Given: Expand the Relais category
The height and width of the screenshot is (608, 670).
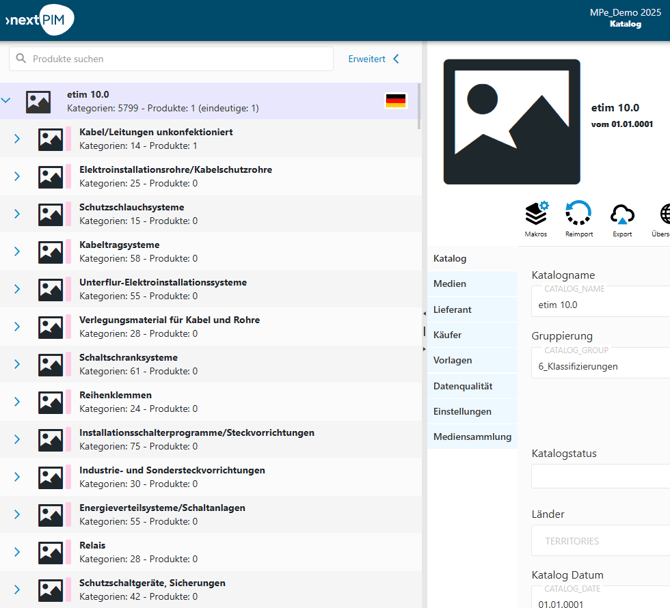Looking at the screenshot, I should pyautogui.click(x=17, y=552).
